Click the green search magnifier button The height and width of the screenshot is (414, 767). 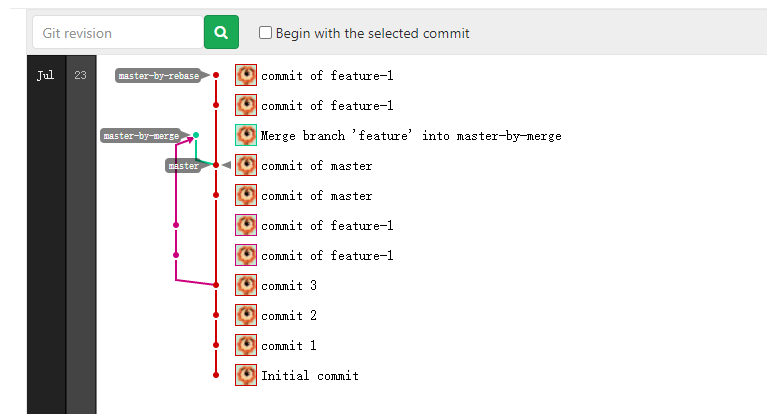coord(221,32)
